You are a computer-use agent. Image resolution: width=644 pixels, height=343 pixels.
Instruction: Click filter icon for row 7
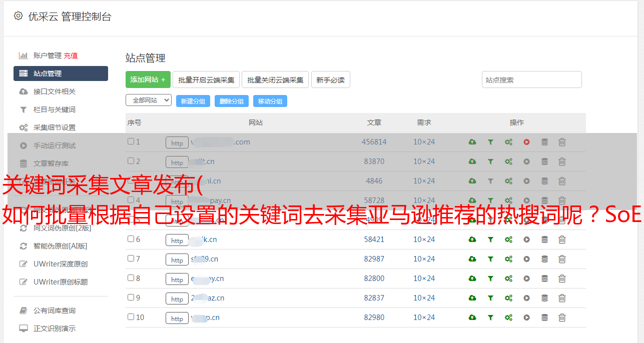490,259
